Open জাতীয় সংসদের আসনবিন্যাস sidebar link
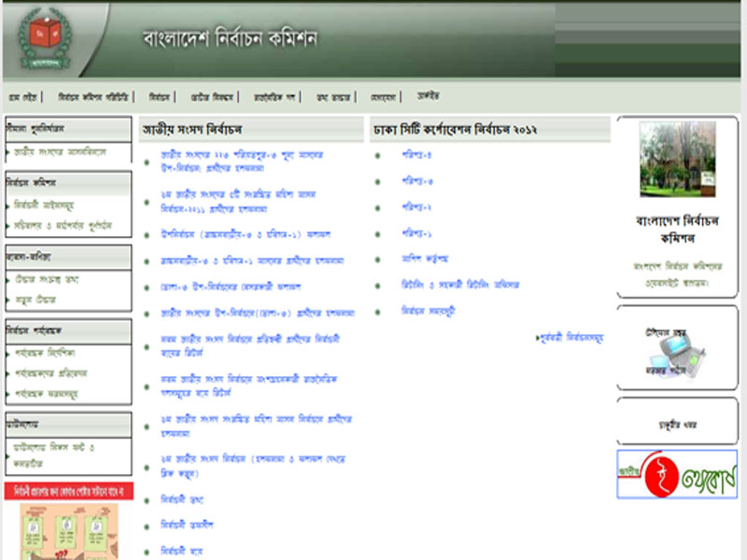Image resolution: width=747 pixels, height=560 pixels. 60,152
